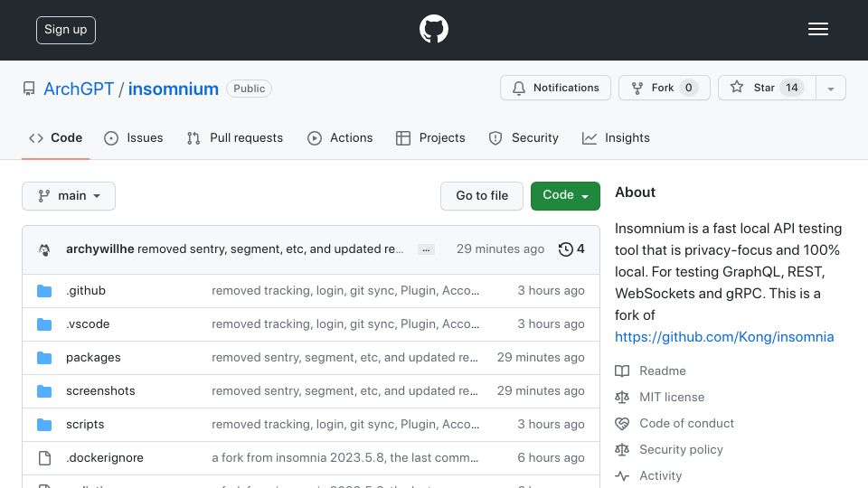Click the Notifications button

[555, 88]
